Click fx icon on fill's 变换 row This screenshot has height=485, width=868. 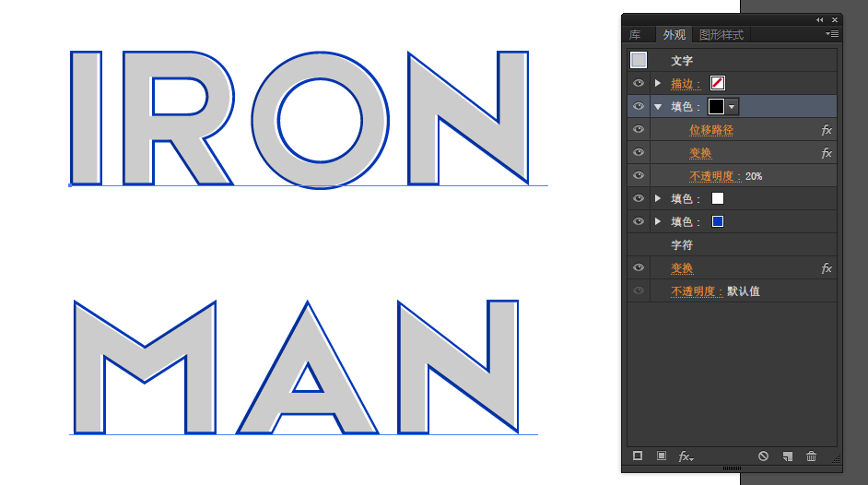pos(827,153)
